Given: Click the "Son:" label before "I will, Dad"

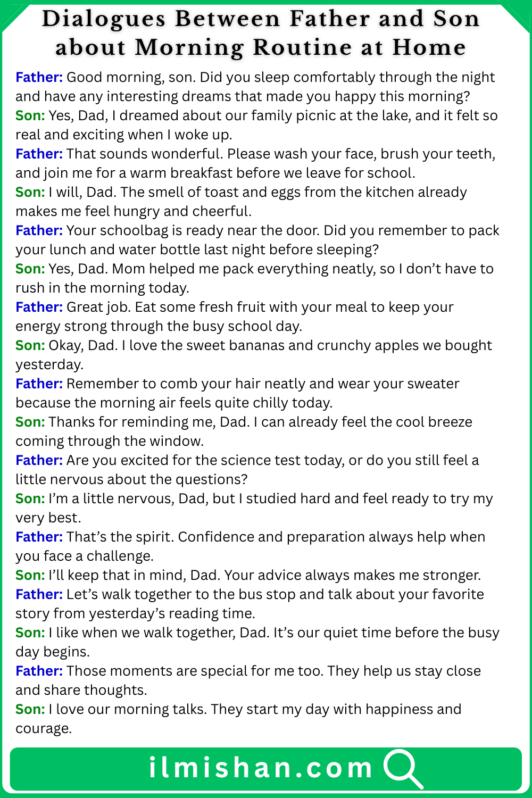Looking at the screenshot, I should (x=30, y=193).
